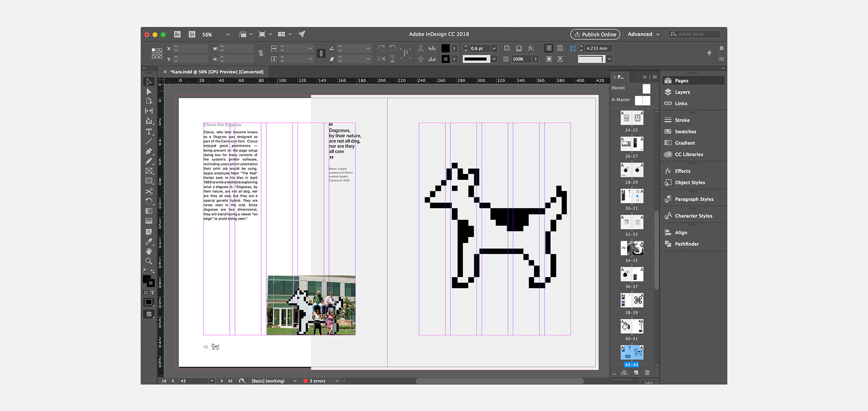Image resolution: width=868 pixels, height=411 pixels.
Task: Click the black fill color swatch in control bar
Action: (x=445, y=48)
